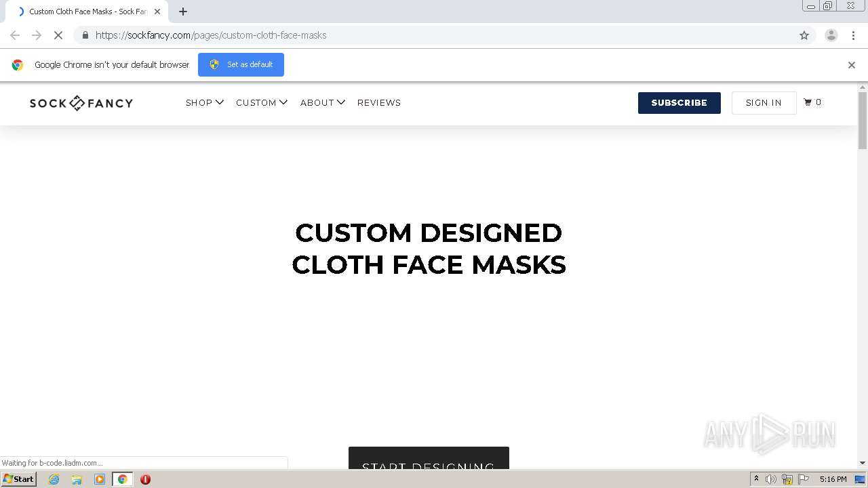Image resolution: width=868 pixels, height=488 pixels.
Task: View site security lock info
Action: [85, 35]
